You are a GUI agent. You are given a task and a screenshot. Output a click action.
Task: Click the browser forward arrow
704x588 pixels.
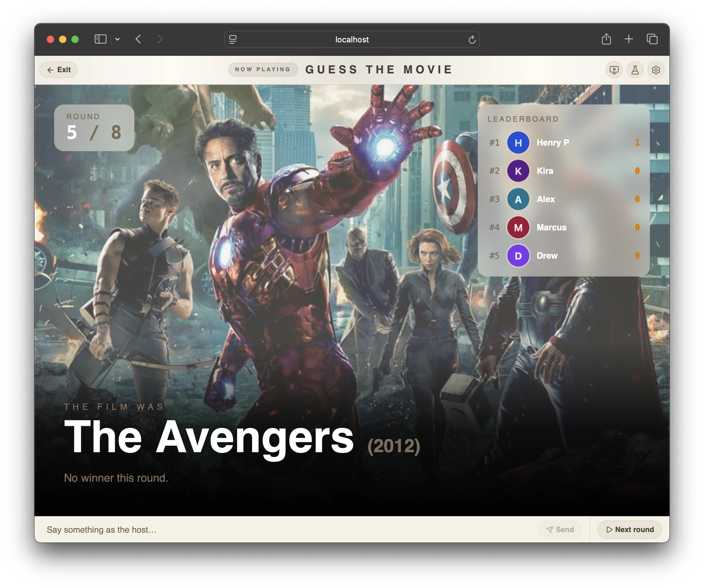point(160,39)
